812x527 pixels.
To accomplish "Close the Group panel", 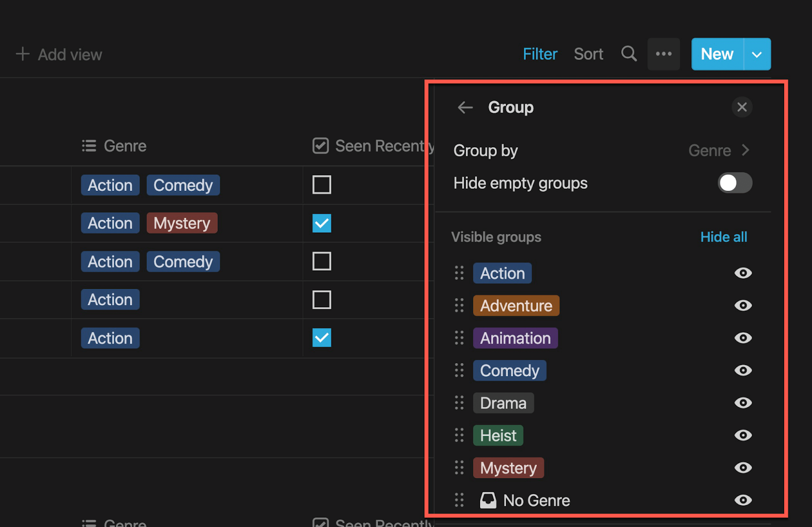I will click(x=742, y=107).
